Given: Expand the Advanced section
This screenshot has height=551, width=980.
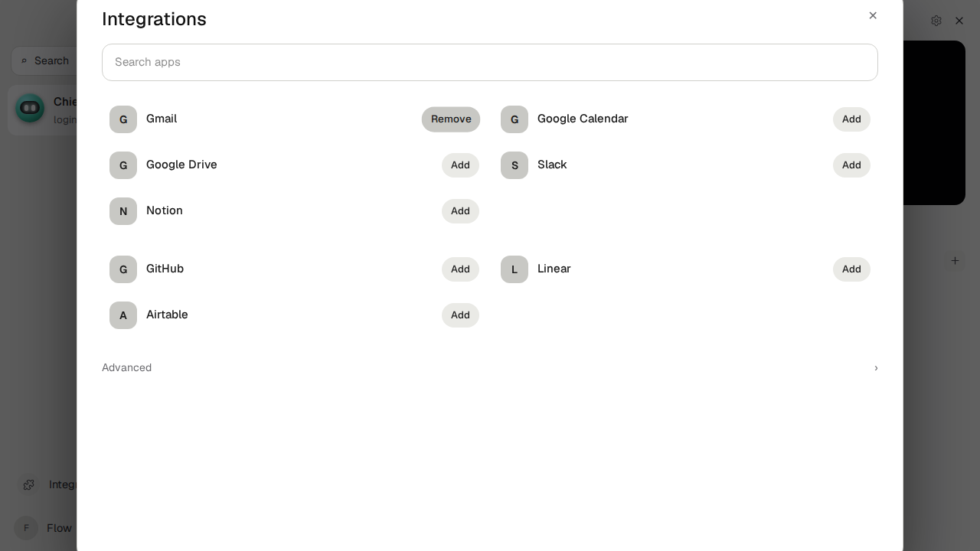Looking at the screenshot, I should [490, 367].
